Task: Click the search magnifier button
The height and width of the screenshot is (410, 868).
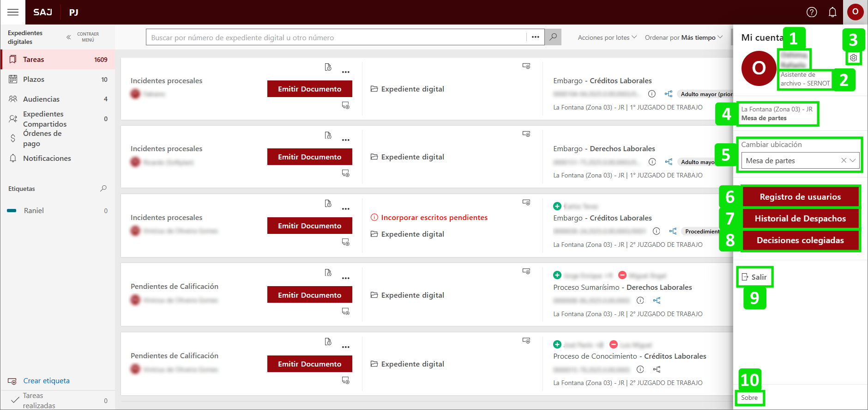Action: (x=553, y=37)
